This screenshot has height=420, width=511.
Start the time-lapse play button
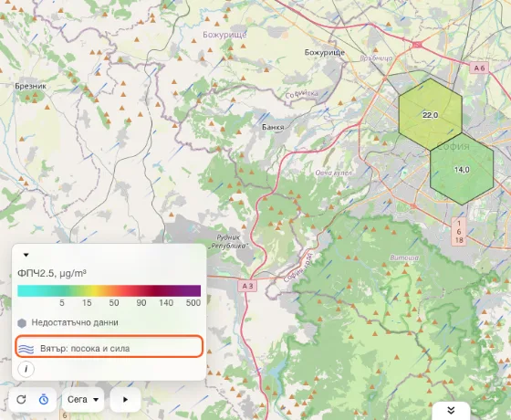[x=126, y=400]
